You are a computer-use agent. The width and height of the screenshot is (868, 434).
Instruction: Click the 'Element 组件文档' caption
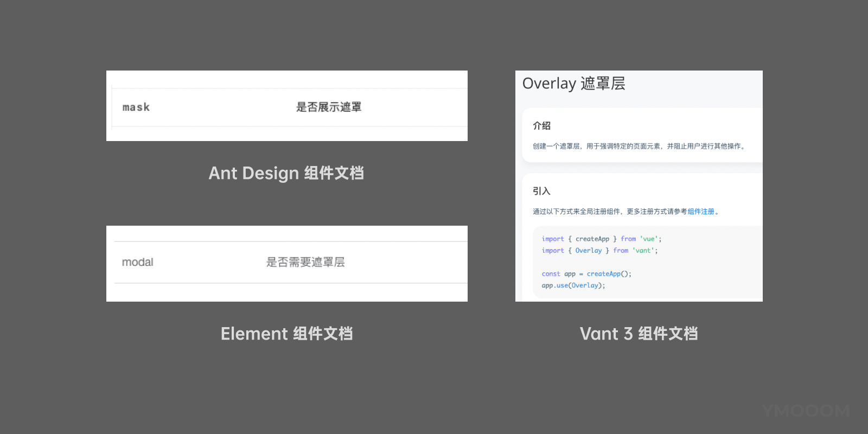coord(286,334)
